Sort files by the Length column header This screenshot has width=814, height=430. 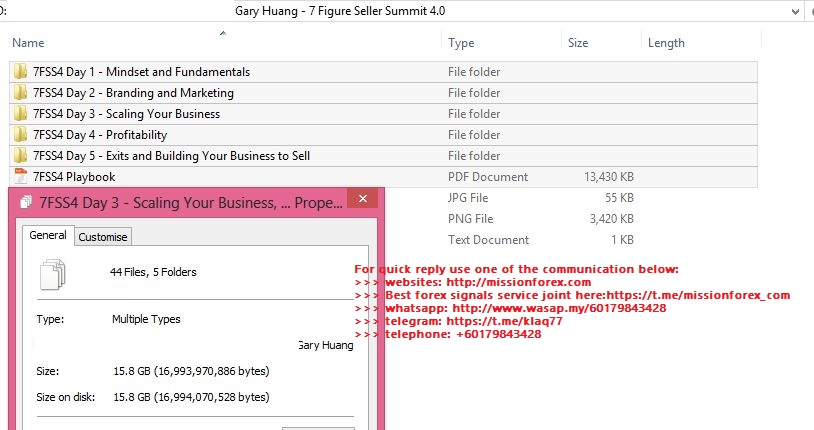coord(666,43)
